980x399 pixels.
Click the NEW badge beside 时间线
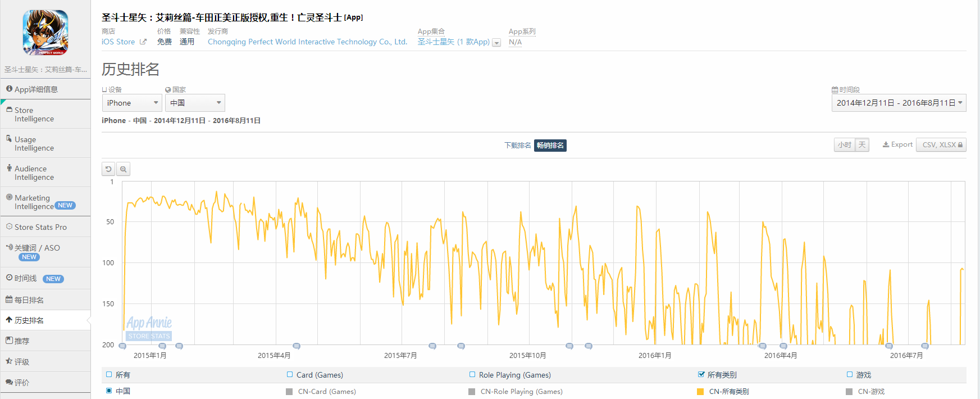(x=53, y=279)
